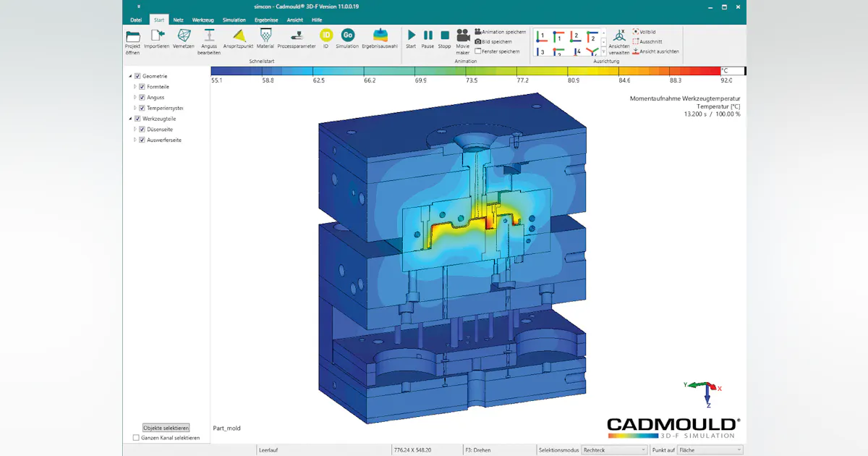868x456 pixels.
Task: Switch to the Simulation ribbon tab
Action: click(234, 20)
